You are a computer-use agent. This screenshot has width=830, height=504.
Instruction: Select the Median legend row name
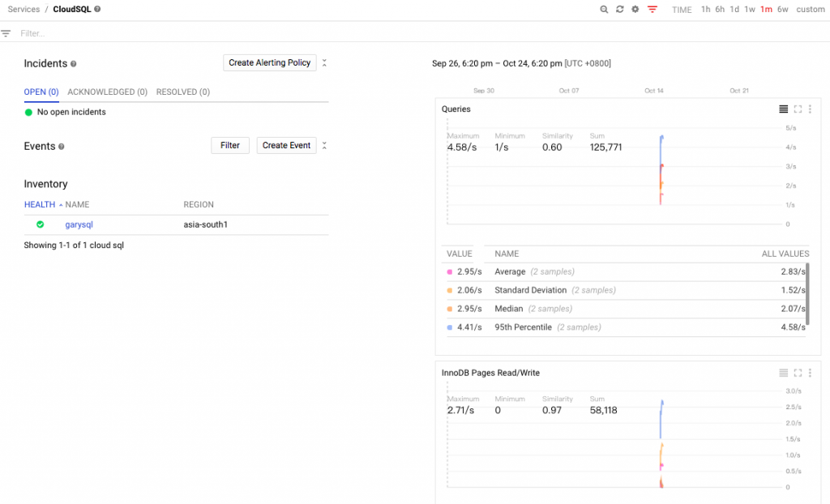coord(509,309)
